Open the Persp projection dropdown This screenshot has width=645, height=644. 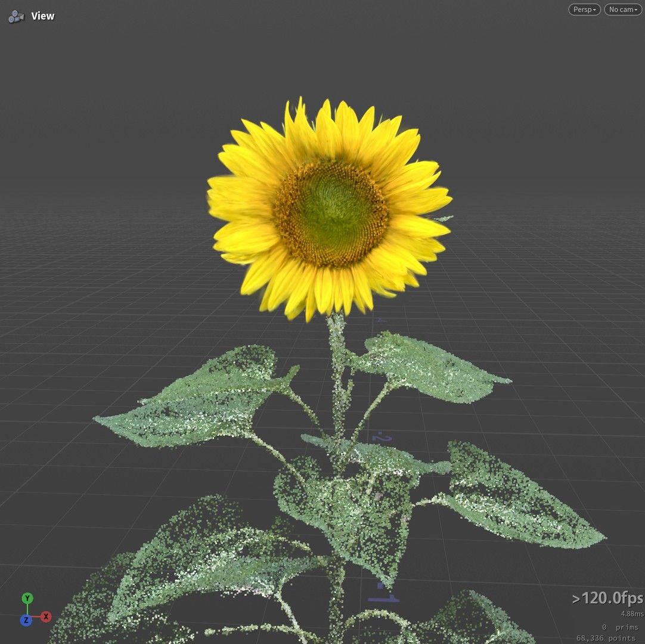584,10
